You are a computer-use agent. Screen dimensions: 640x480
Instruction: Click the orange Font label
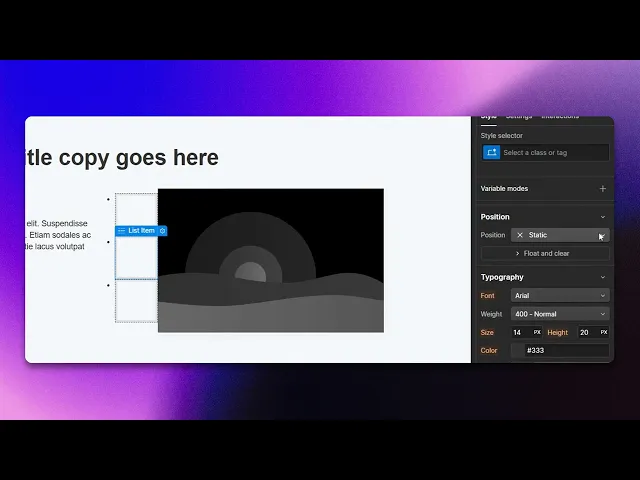coord(487,296)
